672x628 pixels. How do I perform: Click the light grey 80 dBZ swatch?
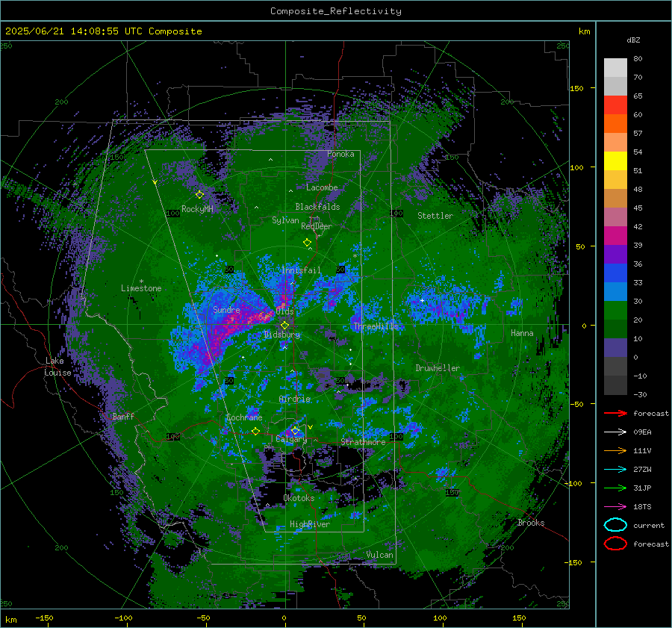[x=615, y=68]
